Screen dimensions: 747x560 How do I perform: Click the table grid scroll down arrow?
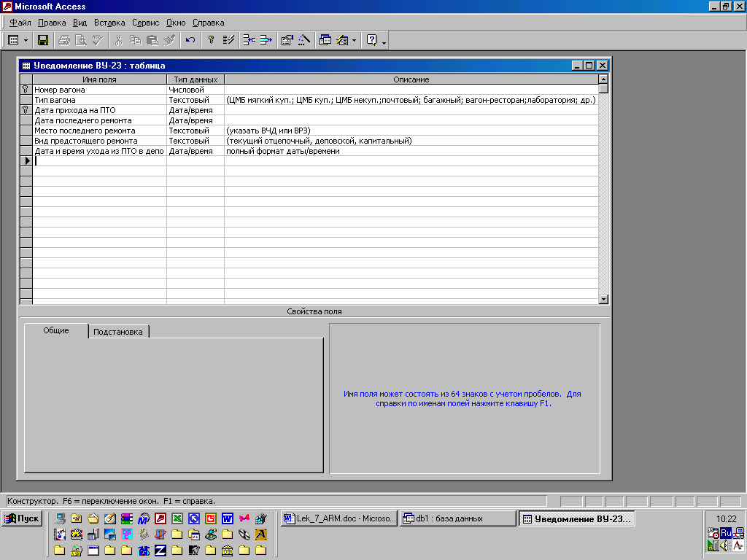603,299
